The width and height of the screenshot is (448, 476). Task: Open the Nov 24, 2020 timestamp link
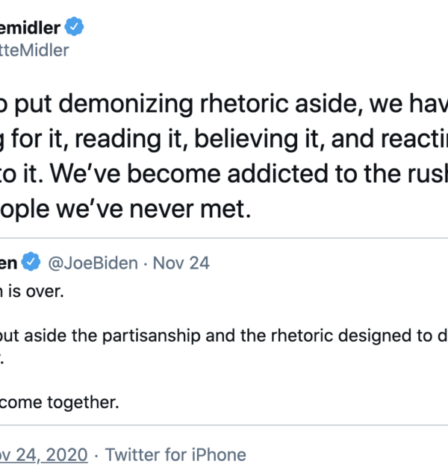click(x=43, y=454)
